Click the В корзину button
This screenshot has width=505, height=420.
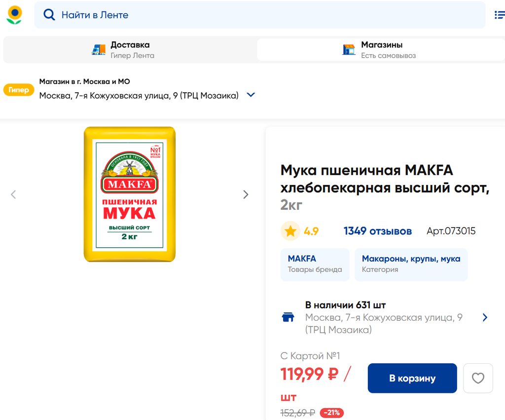tap(412, 378)
